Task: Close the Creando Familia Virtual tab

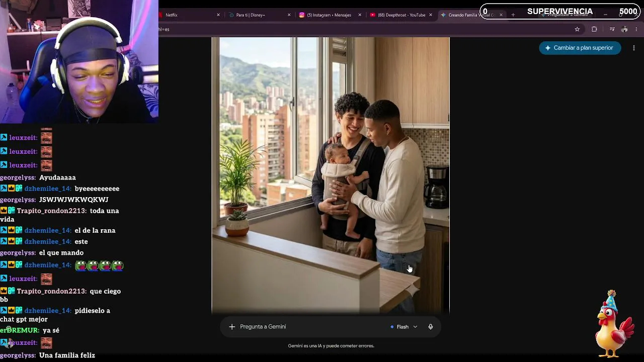Action: 501,15
